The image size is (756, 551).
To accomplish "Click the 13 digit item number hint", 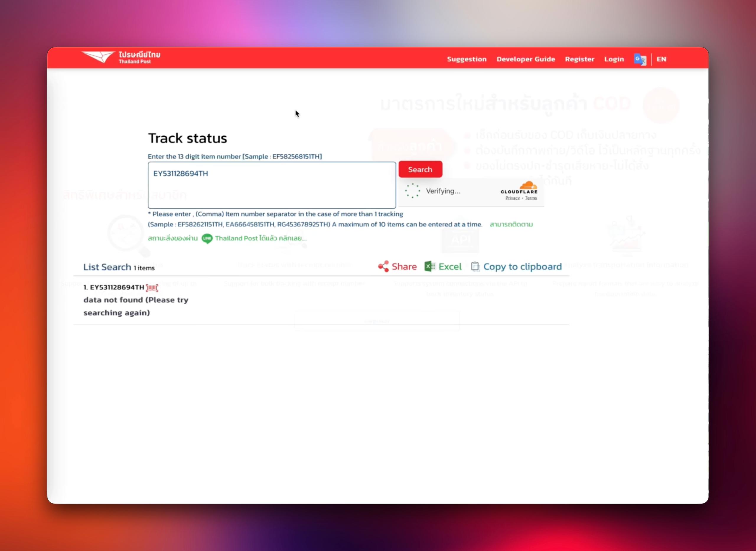I will click(235, 156).
